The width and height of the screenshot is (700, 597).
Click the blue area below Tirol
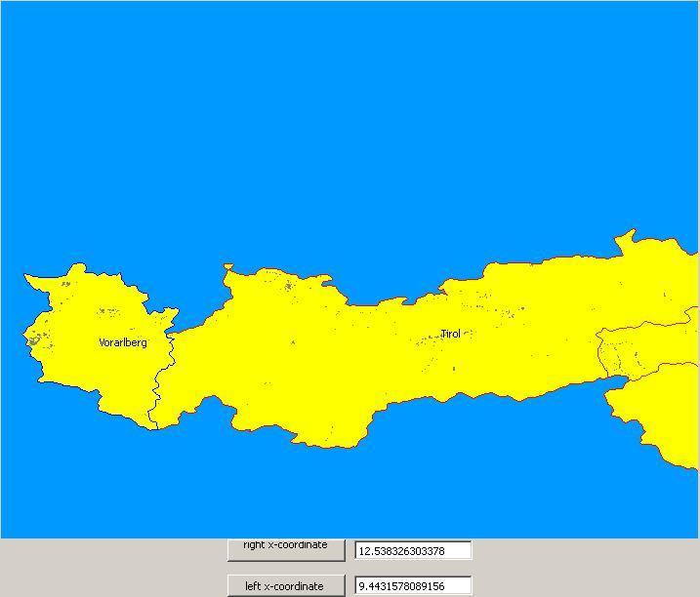click(439, 478)
